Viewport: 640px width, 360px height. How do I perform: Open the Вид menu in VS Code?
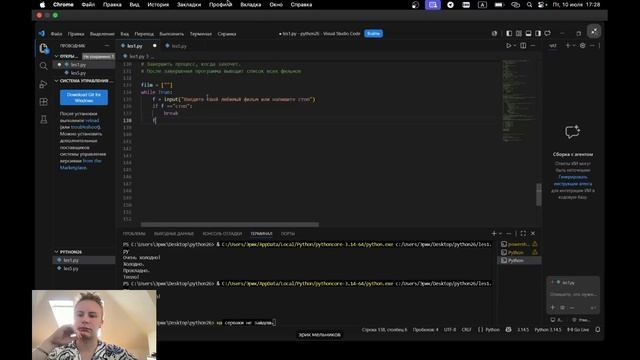[125, 34]
